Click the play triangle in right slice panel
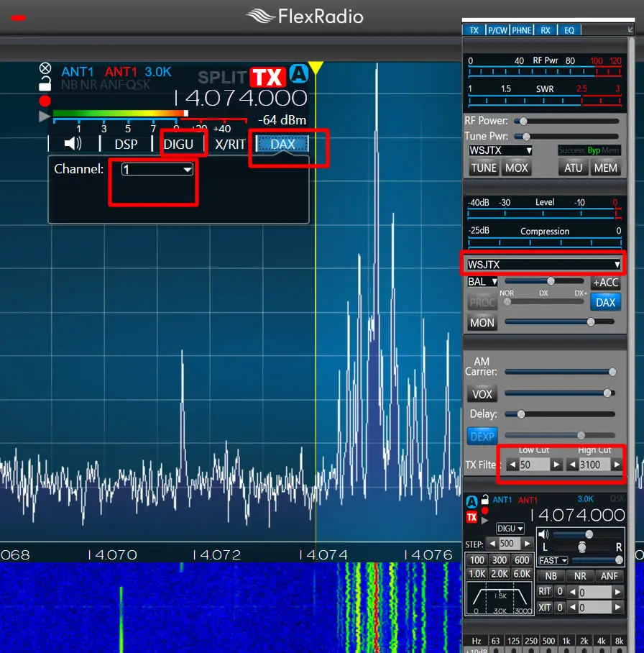This screenshot has width=644, height=653. pos(484,520)
